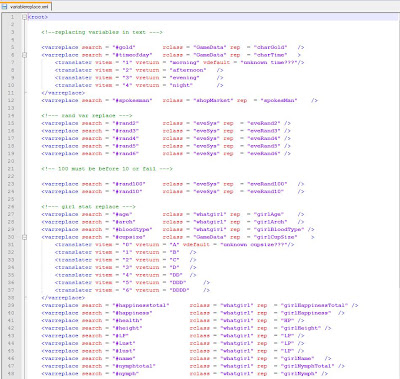400x379 pixels.
Task: Click the 'replacing variables in text' comment
Action: coord(102,32)
